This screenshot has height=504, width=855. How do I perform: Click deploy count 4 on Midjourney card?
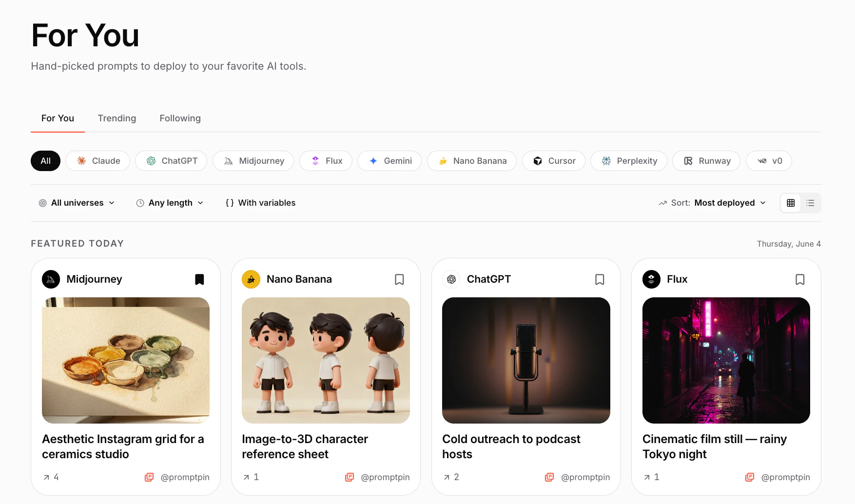point(51,477)
